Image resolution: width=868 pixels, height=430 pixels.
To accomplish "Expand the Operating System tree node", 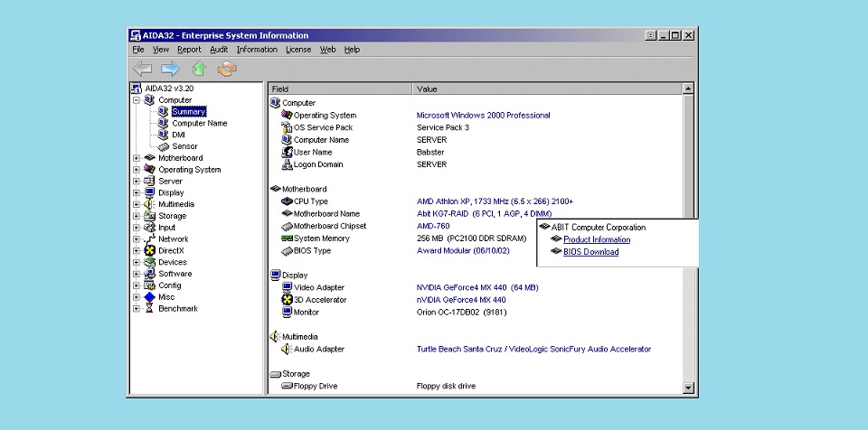I will click(137, 170).
